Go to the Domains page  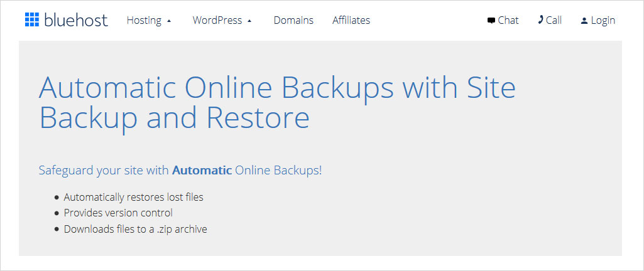coord(293,20)
